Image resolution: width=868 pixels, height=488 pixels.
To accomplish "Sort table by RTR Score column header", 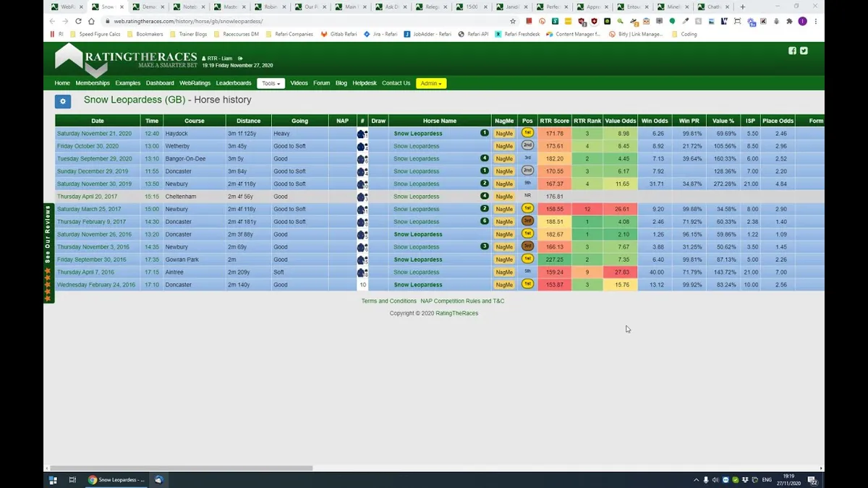I will (555, 121).
